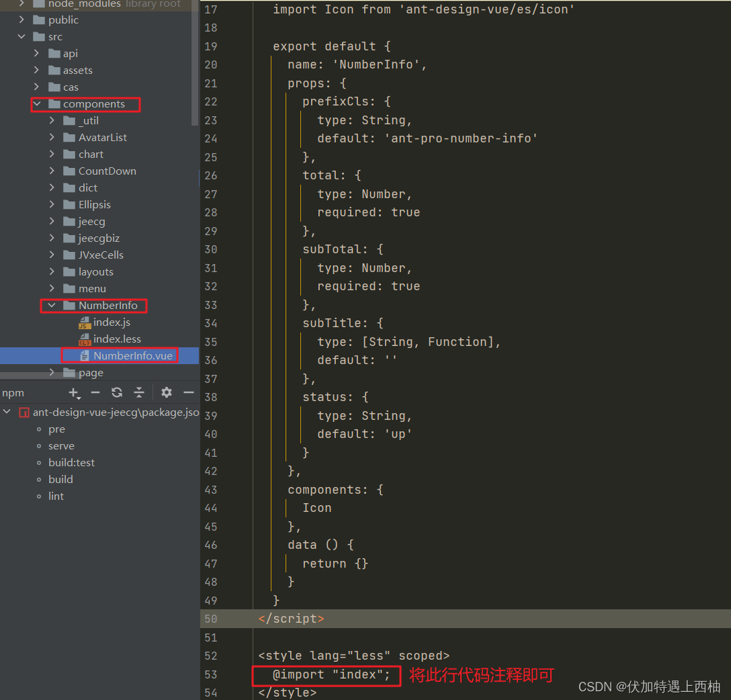Click the package.json npm icon
The image size is (731, 700).
point(24,412)
